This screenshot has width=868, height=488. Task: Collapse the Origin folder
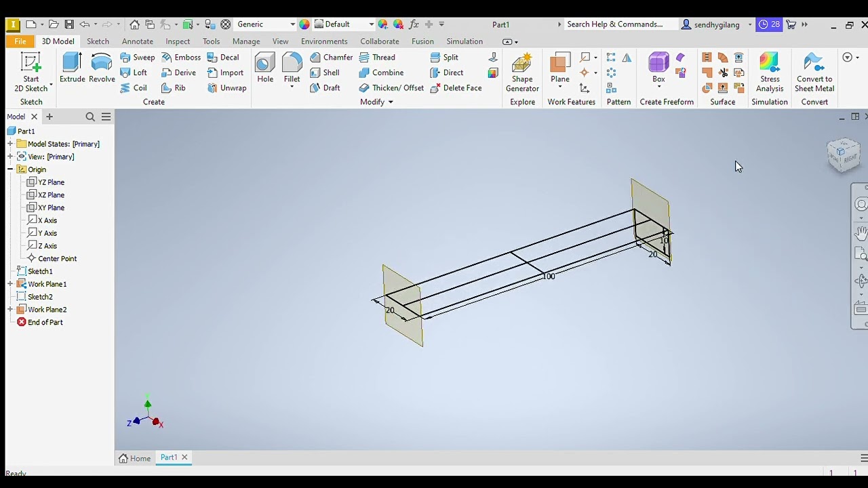(10, 169)
